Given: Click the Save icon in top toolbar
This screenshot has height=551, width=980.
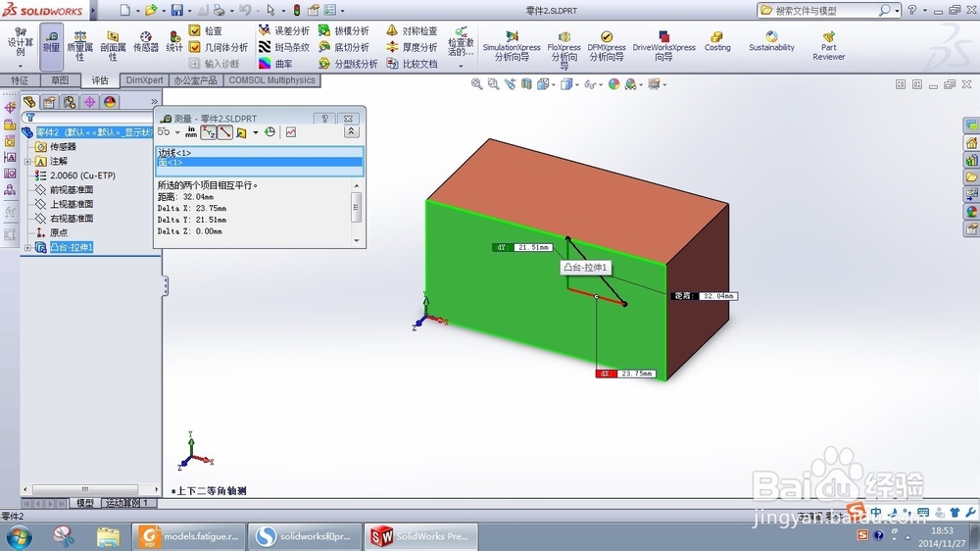Looking at the screenshot, I should click(x=177, y=10).
